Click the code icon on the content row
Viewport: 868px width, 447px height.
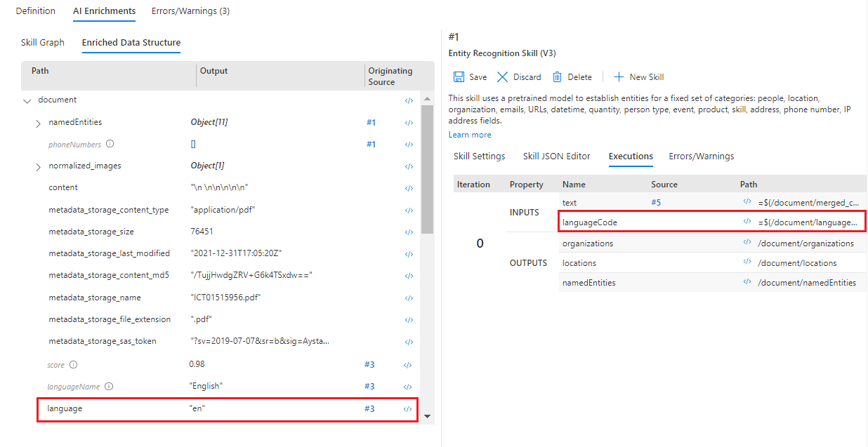[408, 188]
